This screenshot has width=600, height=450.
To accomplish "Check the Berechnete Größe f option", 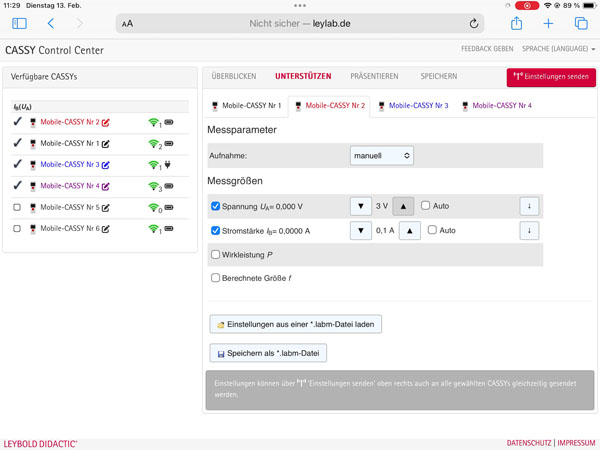I will (216, 278).
